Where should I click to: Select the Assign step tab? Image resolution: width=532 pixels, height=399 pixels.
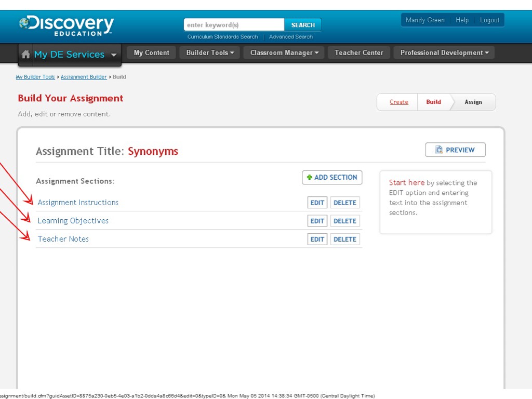point(473,102)
